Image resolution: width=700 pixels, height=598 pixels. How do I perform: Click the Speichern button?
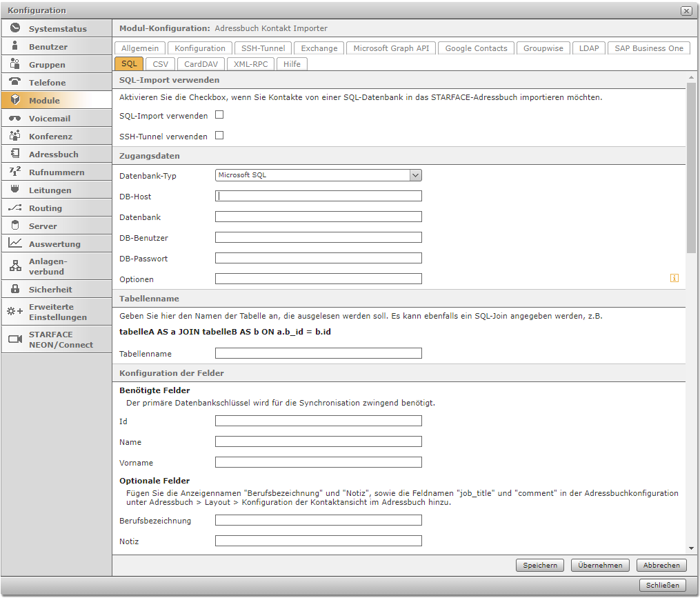click(540, 565)
